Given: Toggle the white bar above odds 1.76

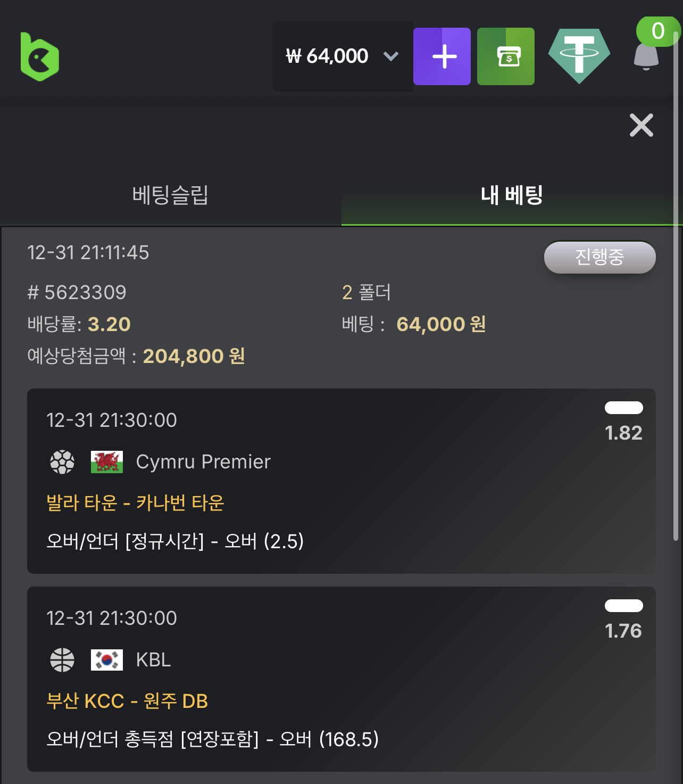Looking at the screenshot, I should coord(624,605).
